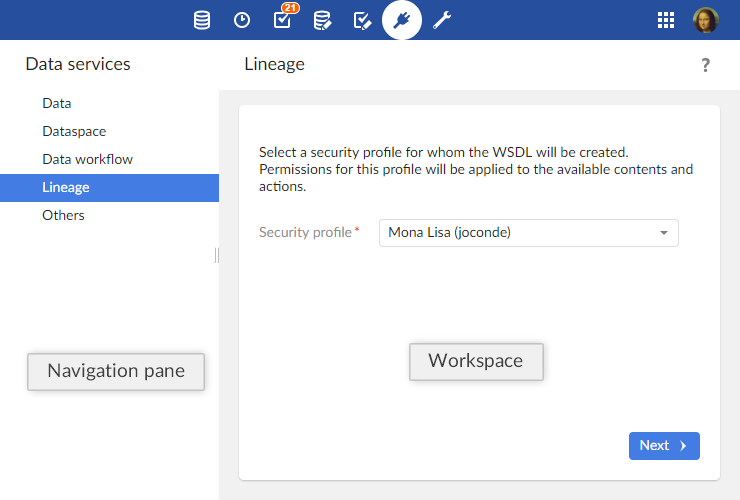Click the question mark help icon
740x500 pixels.
pos(705,65)
